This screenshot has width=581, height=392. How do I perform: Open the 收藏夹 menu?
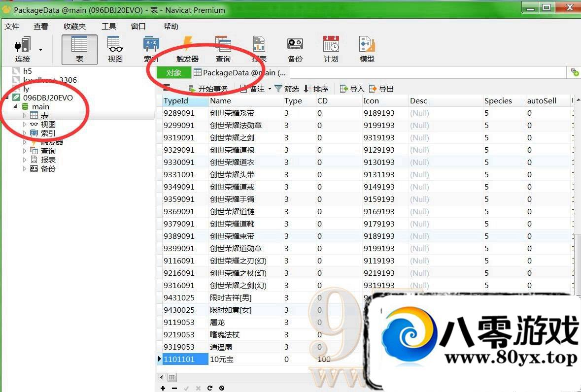(x=74, y=26)
